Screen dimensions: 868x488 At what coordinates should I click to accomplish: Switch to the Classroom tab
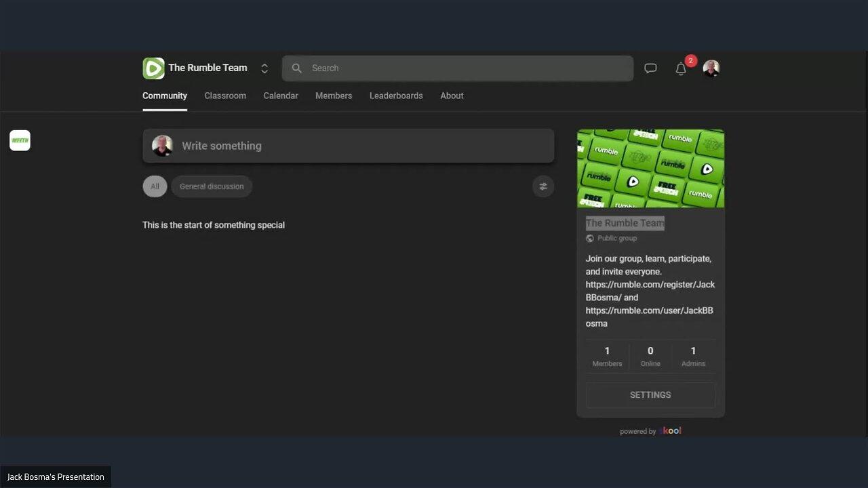click(225, 96)
